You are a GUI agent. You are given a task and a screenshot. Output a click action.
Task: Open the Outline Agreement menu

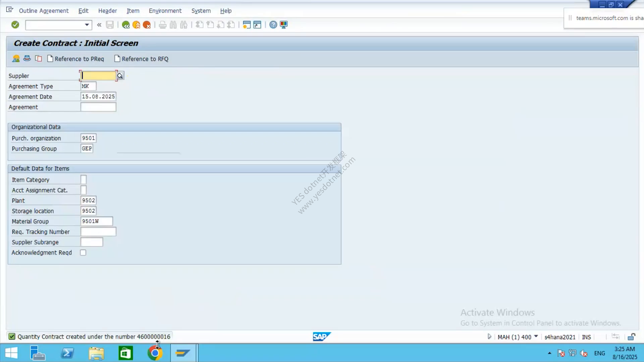click(44, 11)
